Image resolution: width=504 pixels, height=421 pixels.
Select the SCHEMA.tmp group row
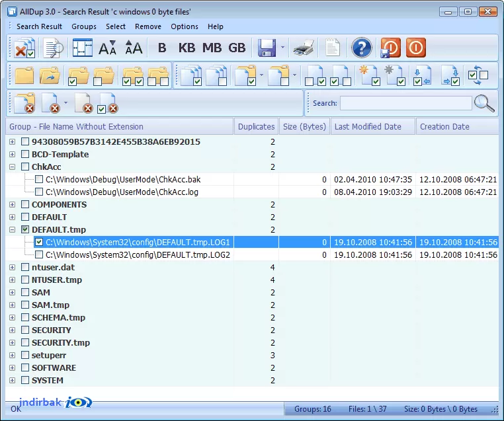(252, 318)
